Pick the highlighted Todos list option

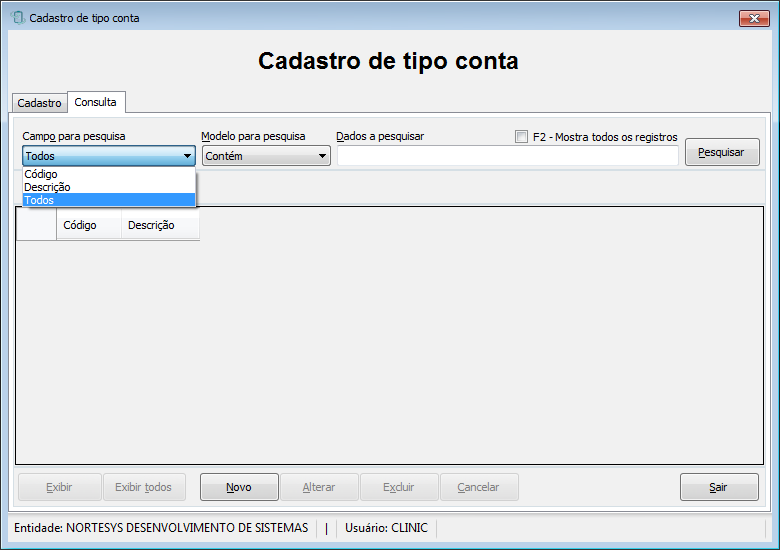(109, 200)
